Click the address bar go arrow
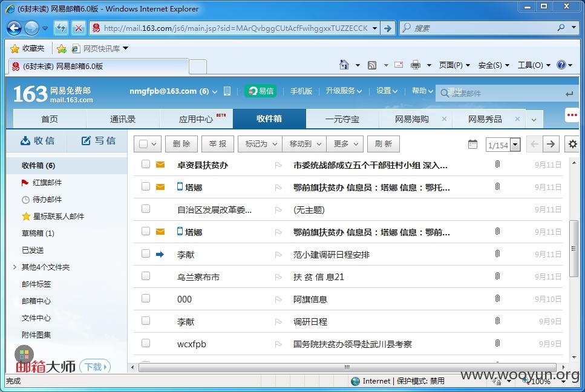The image size is (585, 392). [388, 28]
